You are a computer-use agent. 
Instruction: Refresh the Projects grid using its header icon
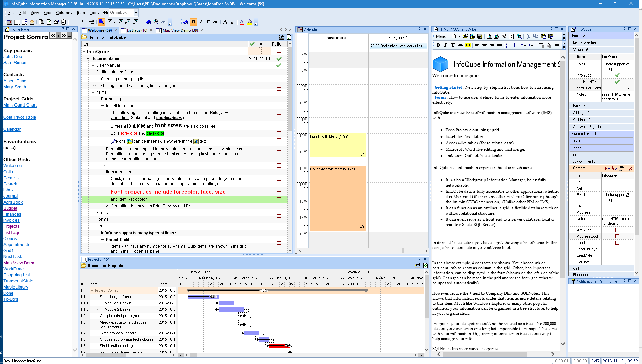coord(426,266)
